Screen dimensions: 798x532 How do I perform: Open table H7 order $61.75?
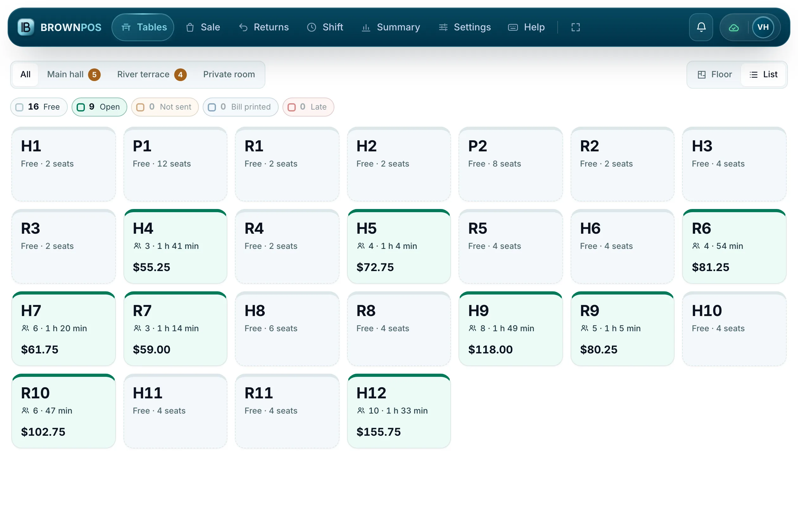pyautogui.click(x=63, y=329)
